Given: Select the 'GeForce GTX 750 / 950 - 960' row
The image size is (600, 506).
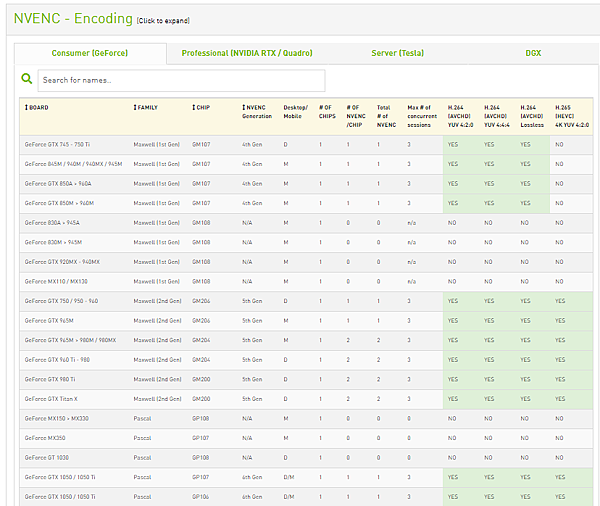Looking at the screenshot, I should [306, 301].
